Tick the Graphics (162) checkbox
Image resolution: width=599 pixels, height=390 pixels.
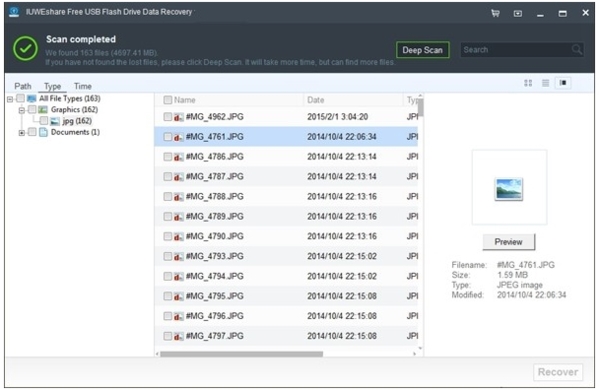coord(32,110)
